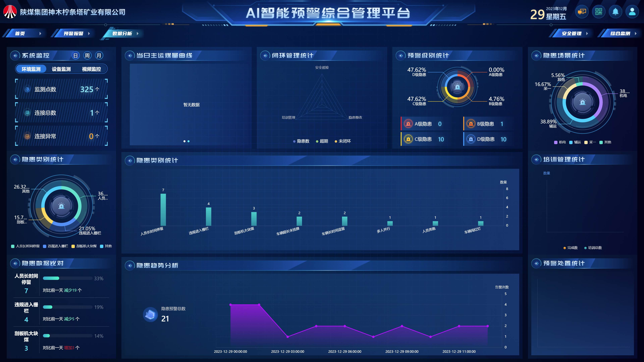Click the D级隐患 count card

coord(492,139)
